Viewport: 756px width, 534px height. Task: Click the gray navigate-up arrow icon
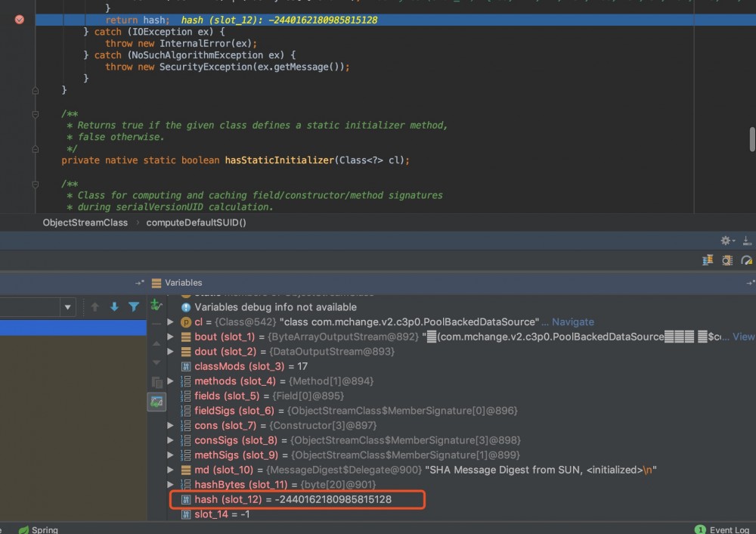95,307
